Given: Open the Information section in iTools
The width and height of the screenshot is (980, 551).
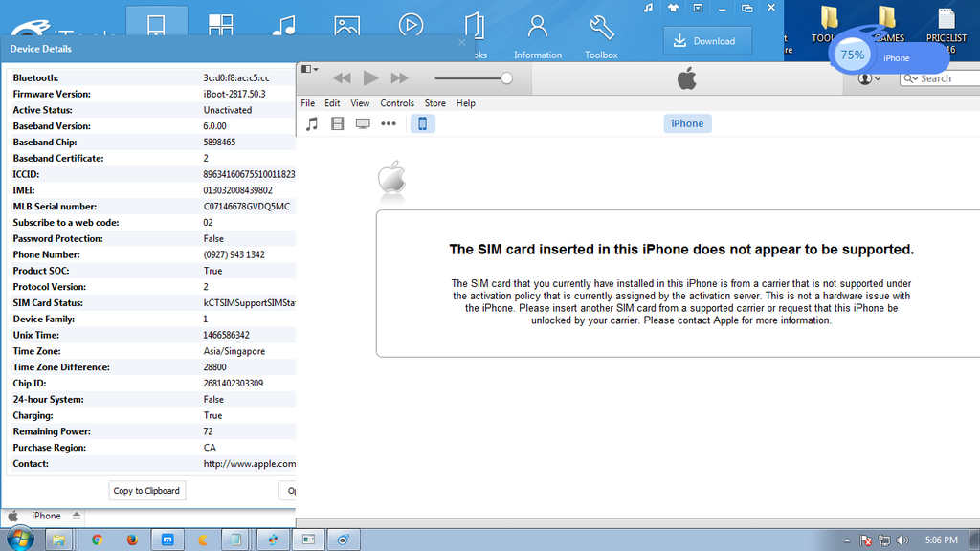Looking at the screenshot, I should 538,35.
